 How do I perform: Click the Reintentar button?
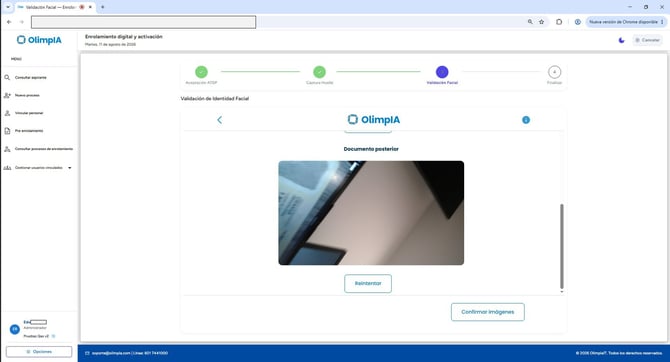[368, 283]
